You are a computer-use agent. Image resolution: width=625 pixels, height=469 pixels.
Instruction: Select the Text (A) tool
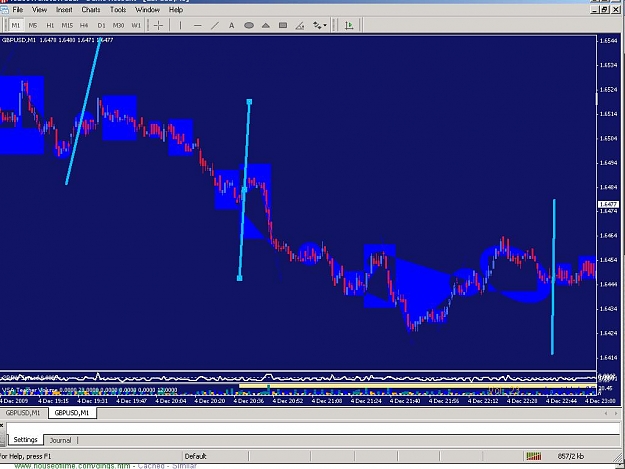tap(231, 26)
